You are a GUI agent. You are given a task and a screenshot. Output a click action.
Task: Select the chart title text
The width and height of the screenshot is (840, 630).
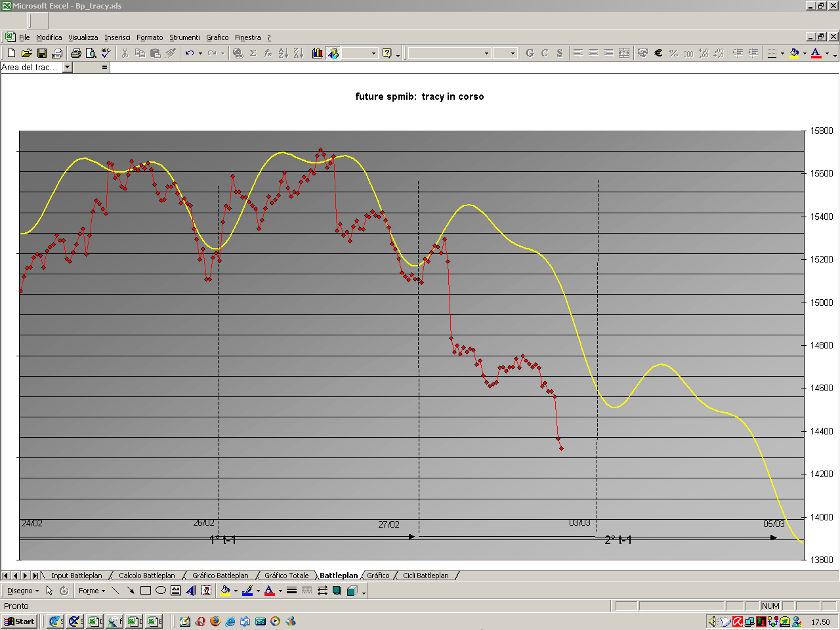coord(420,96)
